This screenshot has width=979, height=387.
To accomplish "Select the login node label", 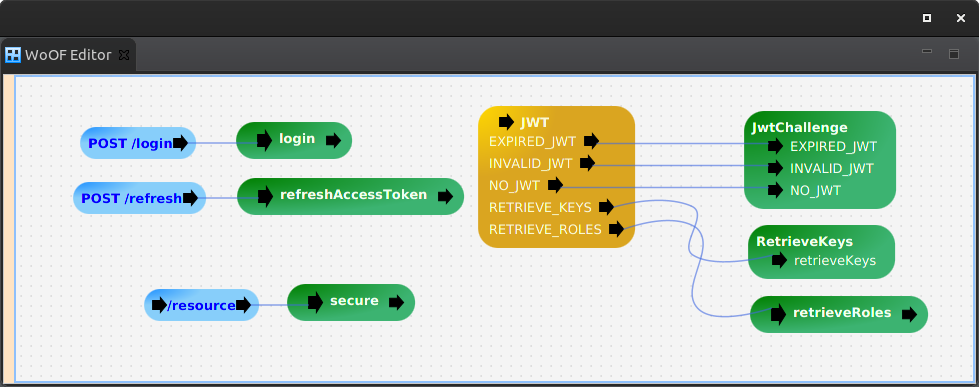I will tap(297, 139).
